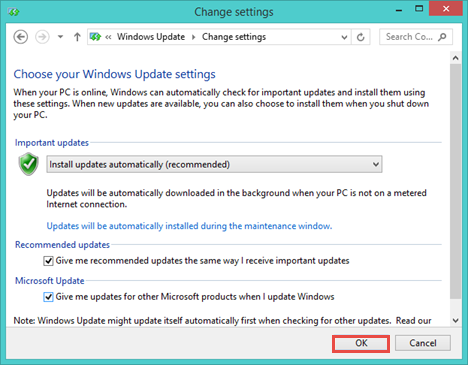
Task: Click the OK button
Action: (361, 343)
